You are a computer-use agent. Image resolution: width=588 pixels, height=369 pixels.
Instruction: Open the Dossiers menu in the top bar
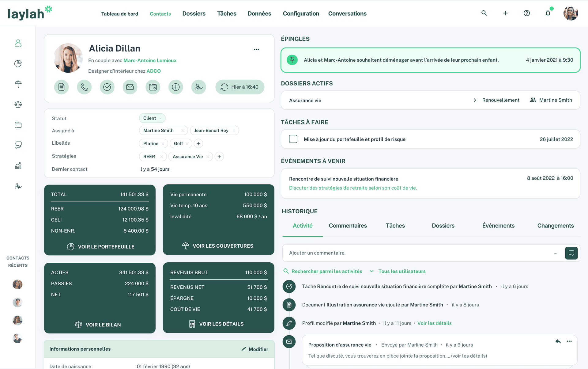coord(194,13)
